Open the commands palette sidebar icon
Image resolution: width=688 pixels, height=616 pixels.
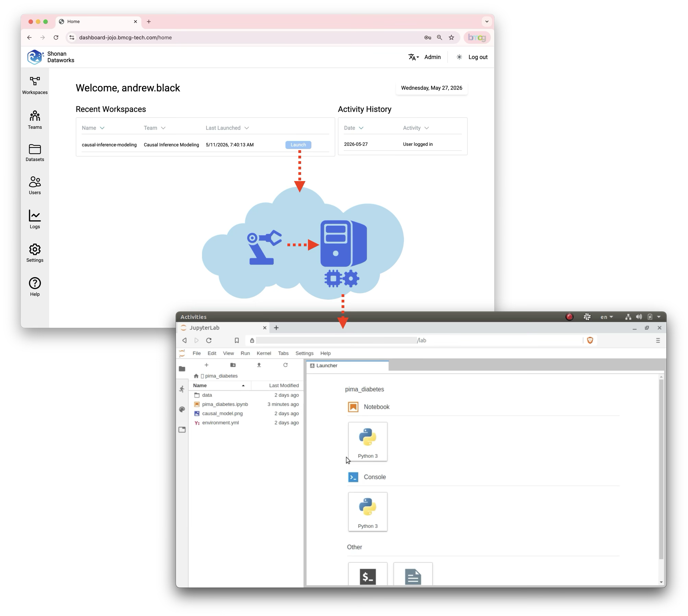coord(182,409)
